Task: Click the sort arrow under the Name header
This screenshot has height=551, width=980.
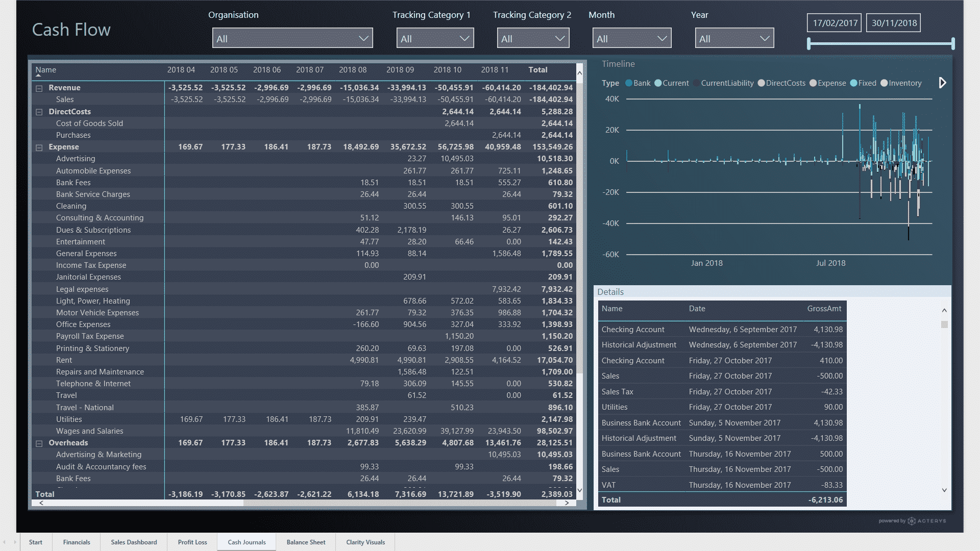Action: tap(39, 76)
